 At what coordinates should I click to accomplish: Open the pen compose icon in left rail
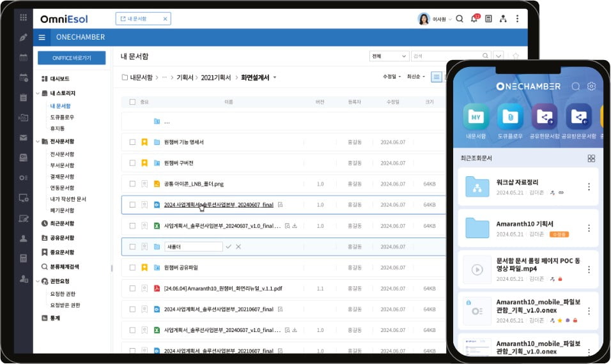(24, 38)
